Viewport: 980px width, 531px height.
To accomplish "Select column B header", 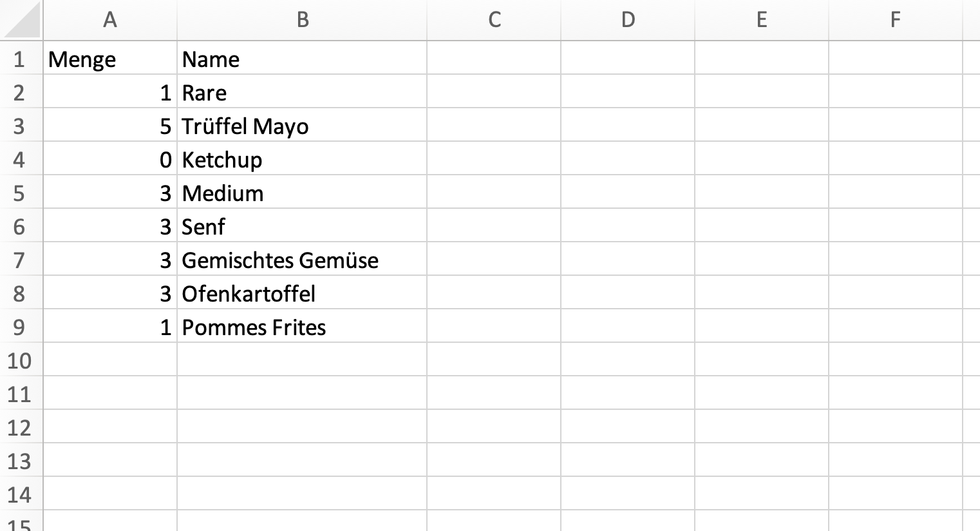I will point(302,20).
